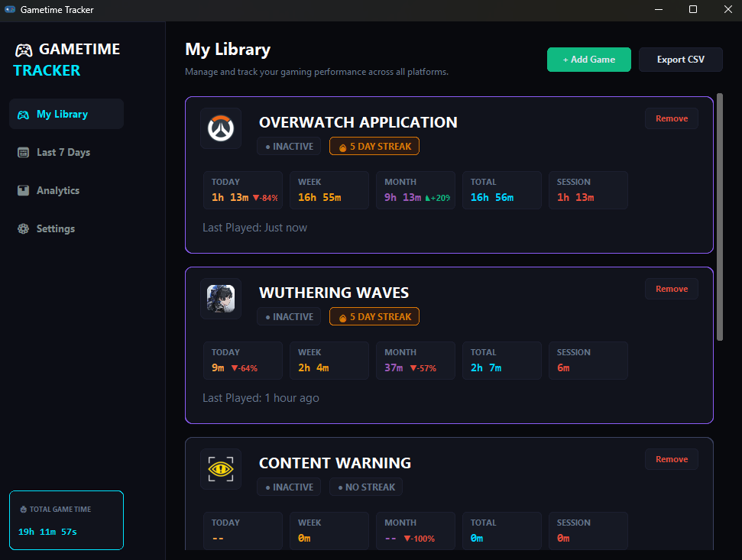Click Overwatch WEEK 16h 55m stat
742x560 pixels.
click(329, 190)
